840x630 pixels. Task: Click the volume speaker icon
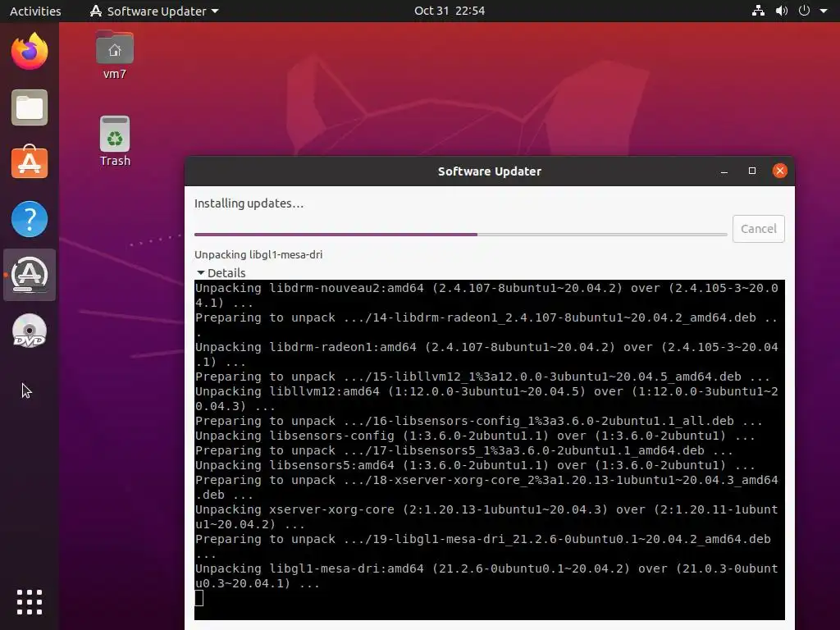coord(782,11)
